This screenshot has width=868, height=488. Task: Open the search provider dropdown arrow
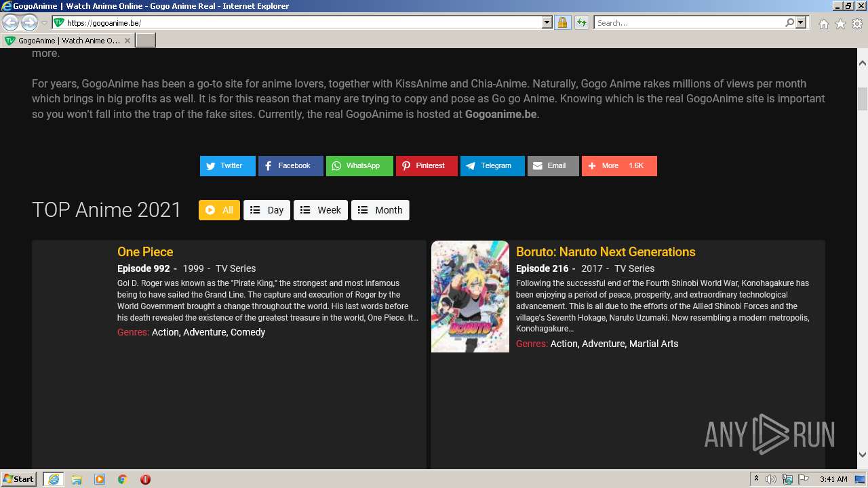[801, 23]
